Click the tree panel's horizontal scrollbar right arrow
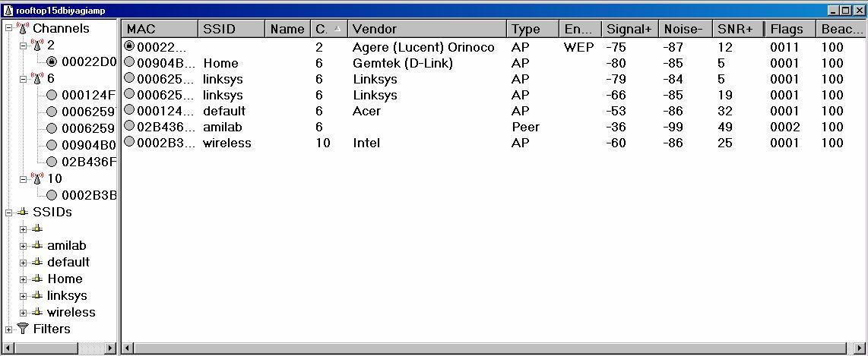Image resolution: width=868 pixels, height=356 pixels. tap(111, 348)
